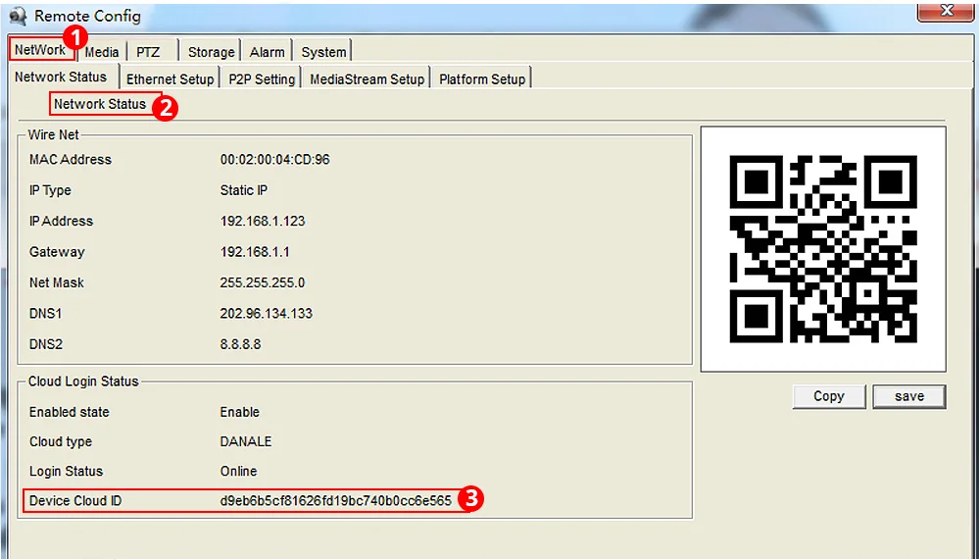Click the save button
This screenshot has height=560, width=980.
908,396
